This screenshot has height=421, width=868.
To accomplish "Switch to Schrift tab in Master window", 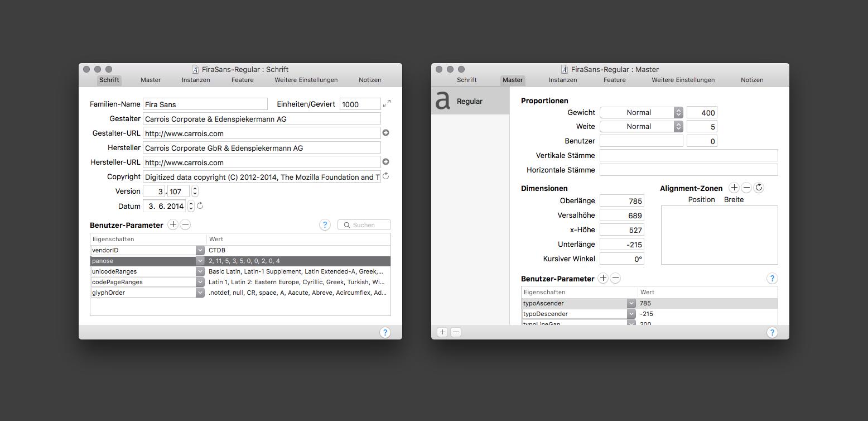I will [467, 80].
